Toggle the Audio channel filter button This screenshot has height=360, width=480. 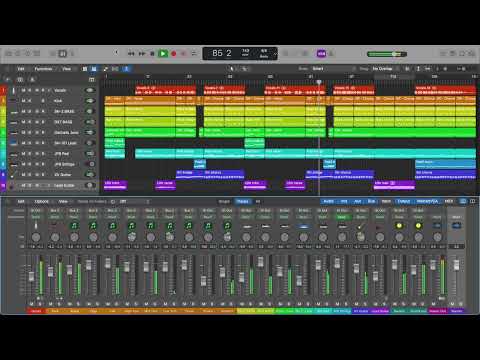tap(329, 201)
